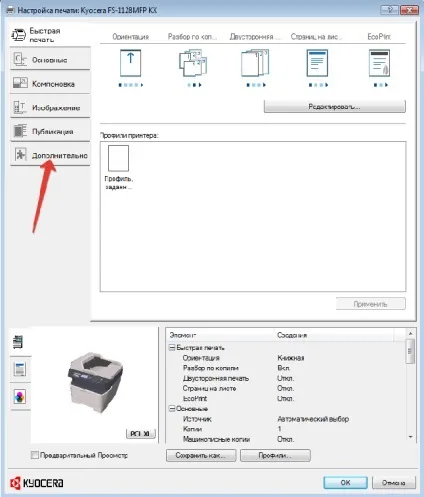Open the Основные tab

pos(50,59)
